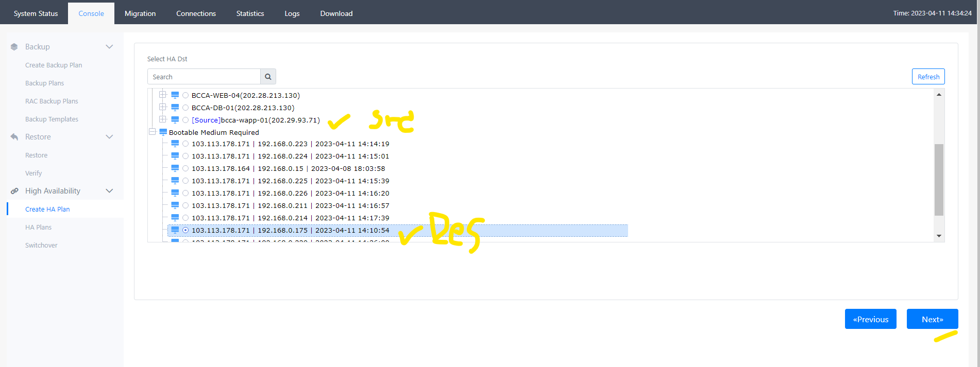This screenshot has width=980, height=367.
Task: Focus the Search input field
Action: pos(204,77)
